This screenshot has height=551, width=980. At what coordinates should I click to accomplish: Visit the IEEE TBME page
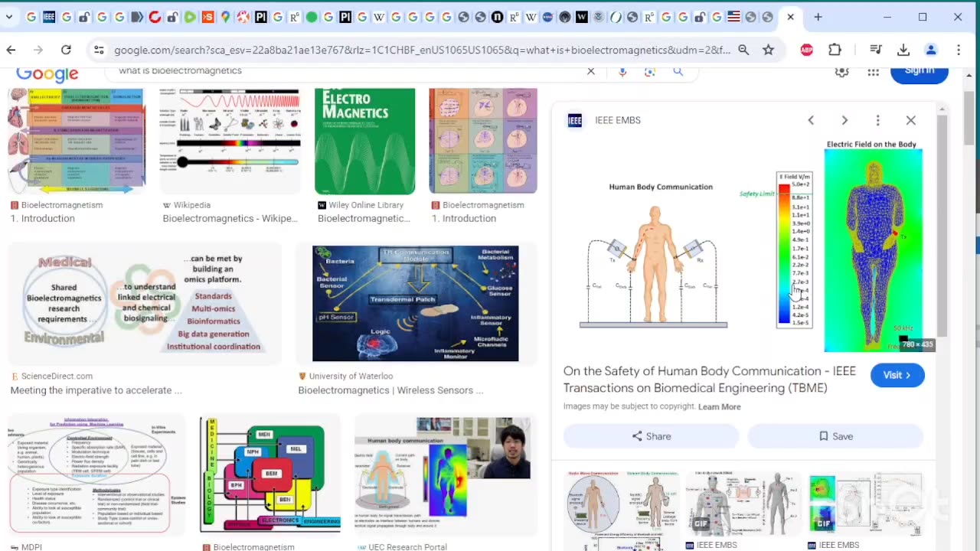click(897, 375)
